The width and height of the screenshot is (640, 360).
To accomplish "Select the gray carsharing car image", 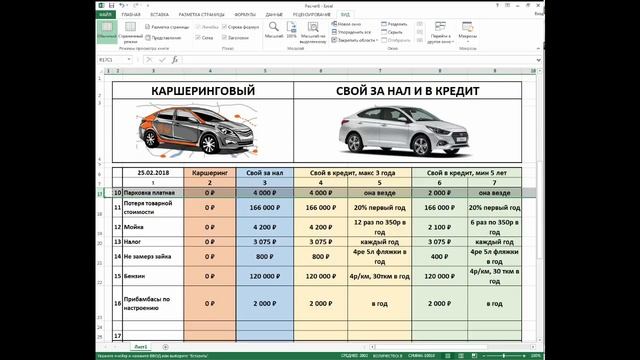I will tap(196, 131).
